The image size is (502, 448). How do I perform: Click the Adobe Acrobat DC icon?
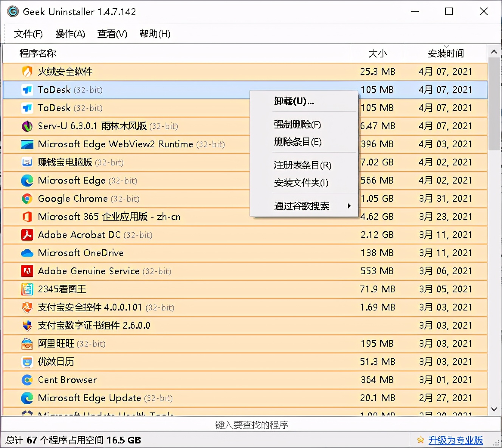click(27, 235)
